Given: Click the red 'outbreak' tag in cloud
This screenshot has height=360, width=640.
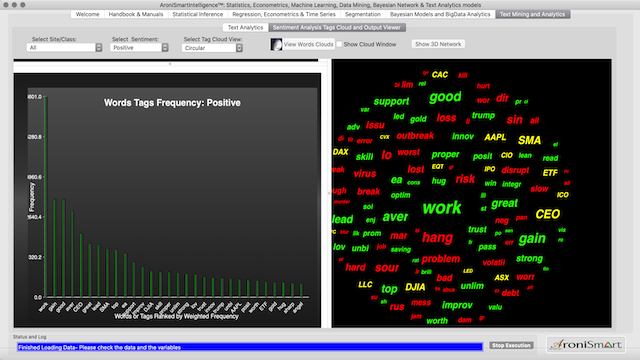Looking at the screenshot, I should 415,136.
